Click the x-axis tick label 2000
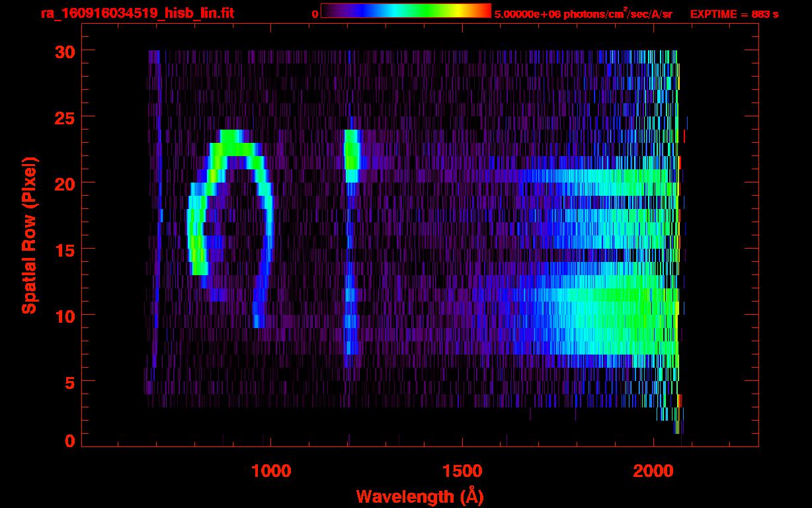Image resolution: width=812 pixels, height=508 pixels. 653,471
